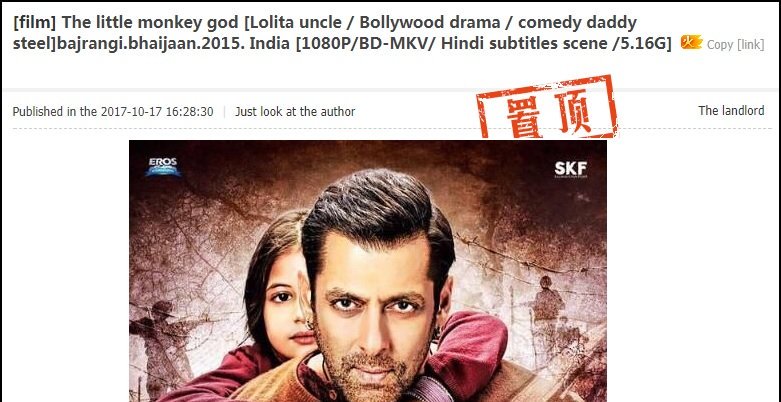Open the Bajrangi Bhaijaan movie poster image
The width and height of the screenshot is (781, 402).
tap(368, 271)
